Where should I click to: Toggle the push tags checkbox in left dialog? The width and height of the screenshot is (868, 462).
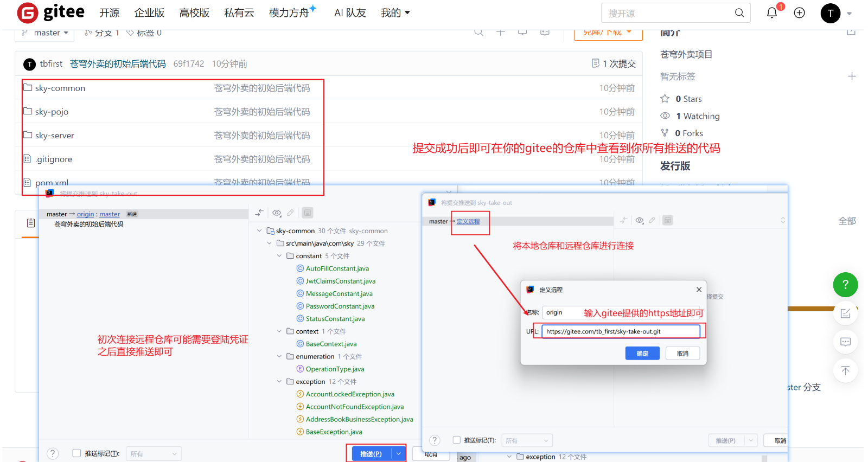tap(76, 453)
